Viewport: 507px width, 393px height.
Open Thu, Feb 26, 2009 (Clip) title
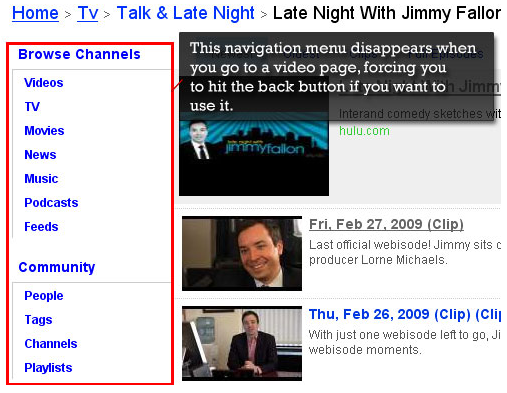(405, 314)
